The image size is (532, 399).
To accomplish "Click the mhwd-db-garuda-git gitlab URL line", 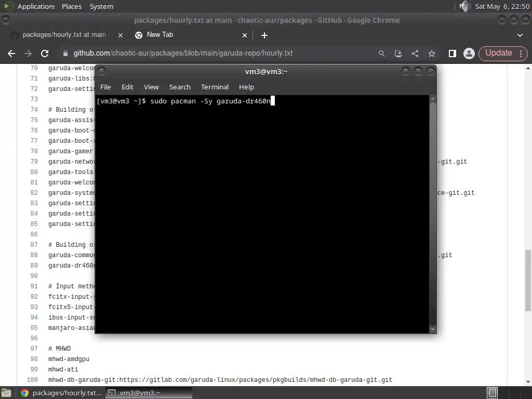I will [x=220, y=380].
